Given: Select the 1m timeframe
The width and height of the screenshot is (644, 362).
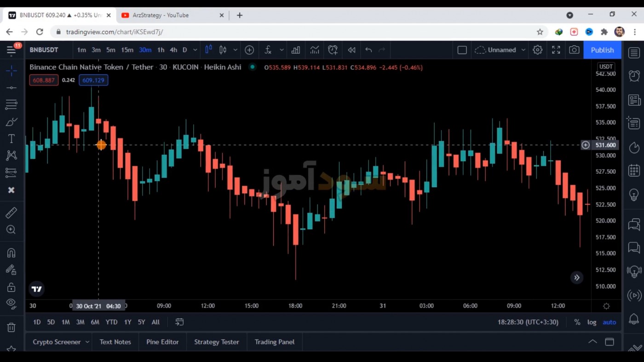Looking at the screenshot, I should [81, 50].
